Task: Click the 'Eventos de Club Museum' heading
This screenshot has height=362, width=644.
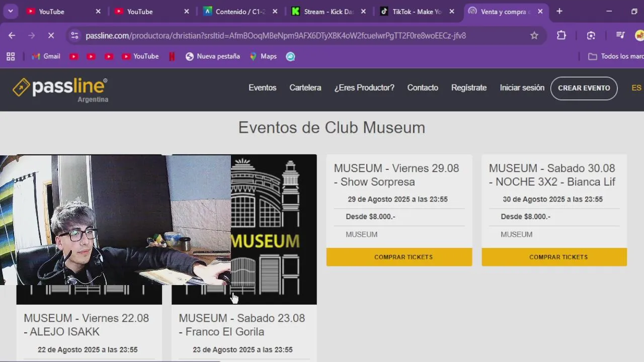Action: [x=332, y=128]
